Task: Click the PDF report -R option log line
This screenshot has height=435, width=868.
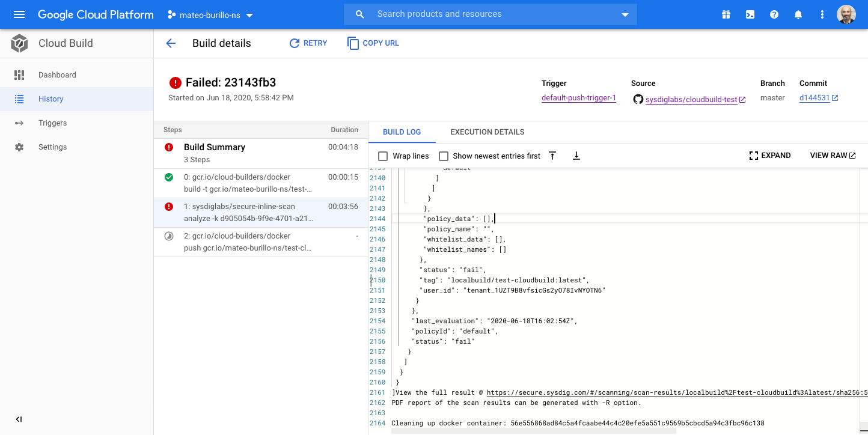Action: [x=516, y=403]
